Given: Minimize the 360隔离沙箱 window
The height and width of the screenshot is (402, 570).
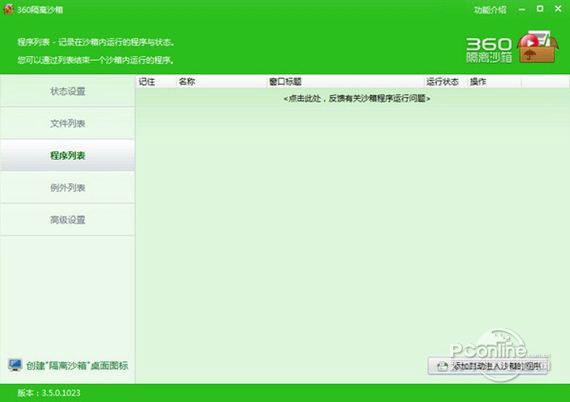Looking at the screenshot, I should [x=522, y=9].
